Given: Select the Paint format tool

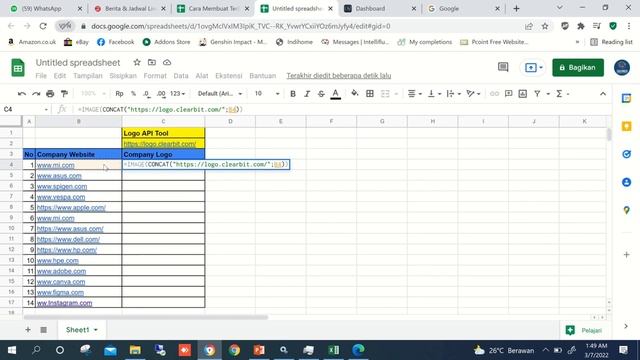Looking at the screenshot, I should pyautogui.click(x=64, y=94).
